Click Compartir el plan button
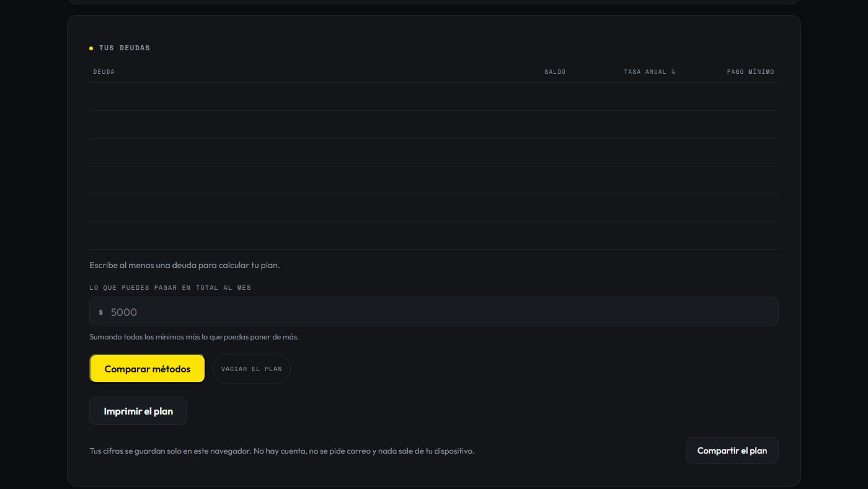 732,451
